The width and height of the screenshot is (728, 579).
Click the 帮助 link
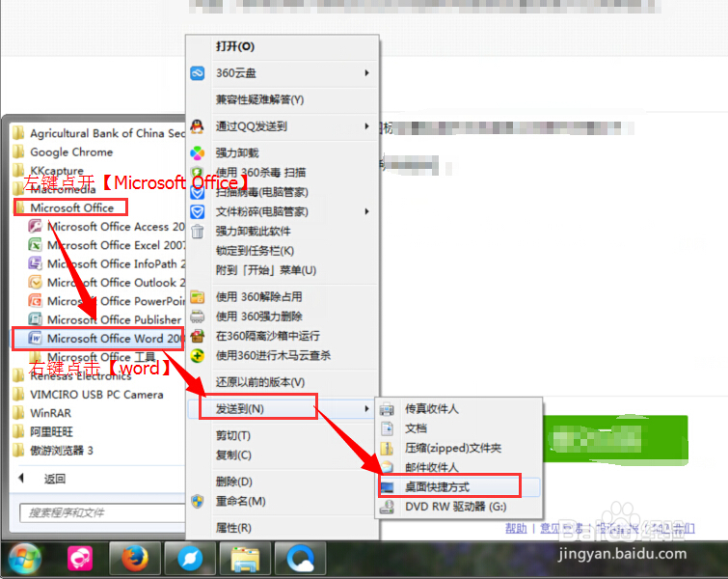point(516,528)
